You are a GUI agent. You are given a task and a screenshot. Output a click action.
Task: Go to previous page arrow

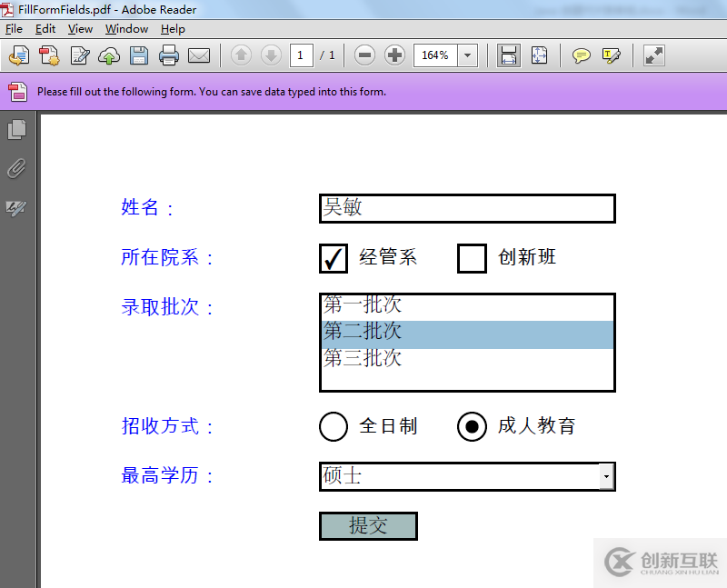coord(241,55)
